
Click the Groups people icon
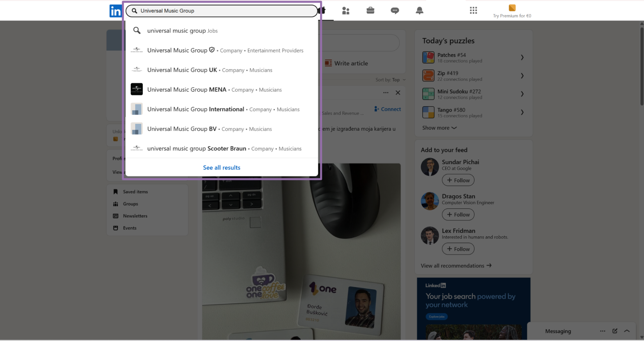pyautogui.click(x=116, y=204)
